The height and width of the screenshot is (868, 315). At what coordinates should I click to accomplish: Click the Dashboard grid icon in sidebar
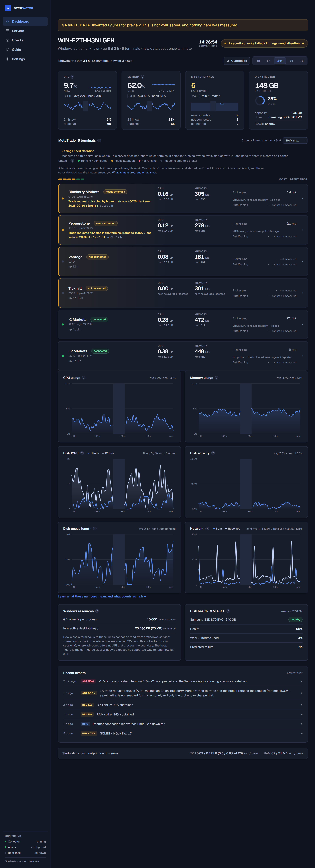tap(7, 22)
